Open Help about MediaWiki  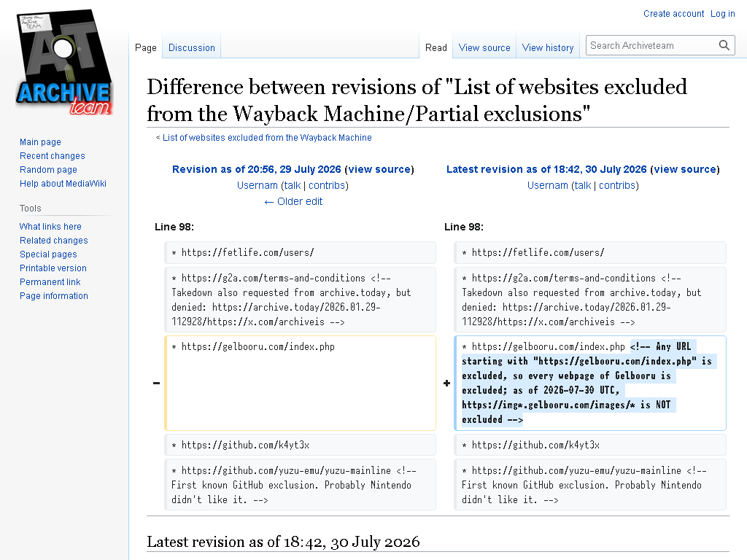pos(63,183)
